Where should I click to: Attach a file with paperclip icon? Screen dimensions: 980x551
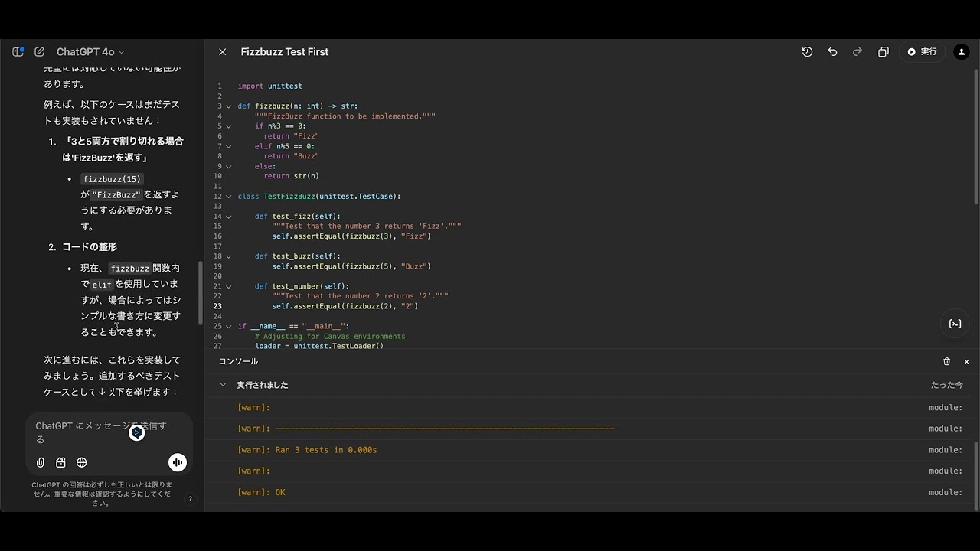(x=41, y=462)
